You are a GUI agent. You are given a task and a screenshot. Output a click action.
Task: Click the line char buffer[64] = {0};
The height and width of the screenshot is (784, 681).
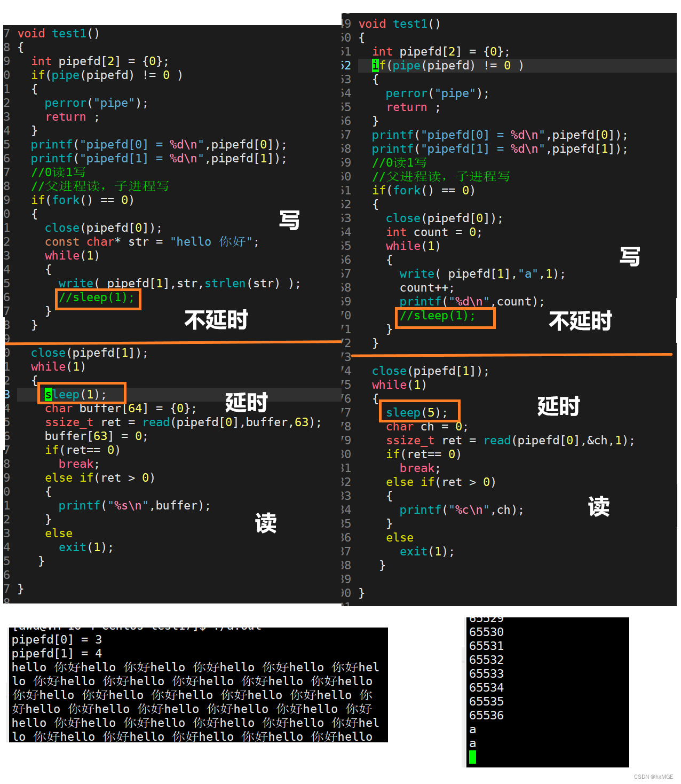[x=121, y=409]
